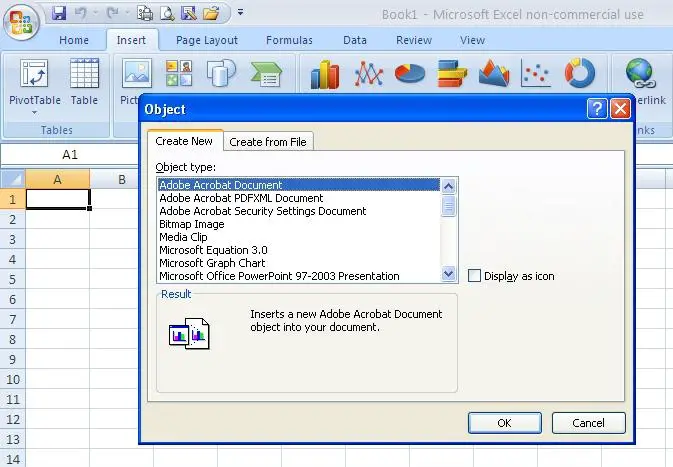The height and width of the screenshot is (467, 673).
Task: Click the Name Box showing A1
Action: 70,155
